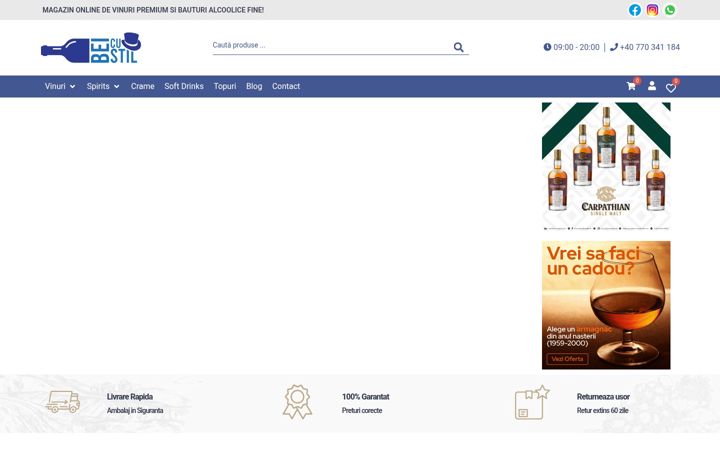Screen dimensions: 720x450
Task: Click the clock icon beside opening hours
Action: pos(547,47)
